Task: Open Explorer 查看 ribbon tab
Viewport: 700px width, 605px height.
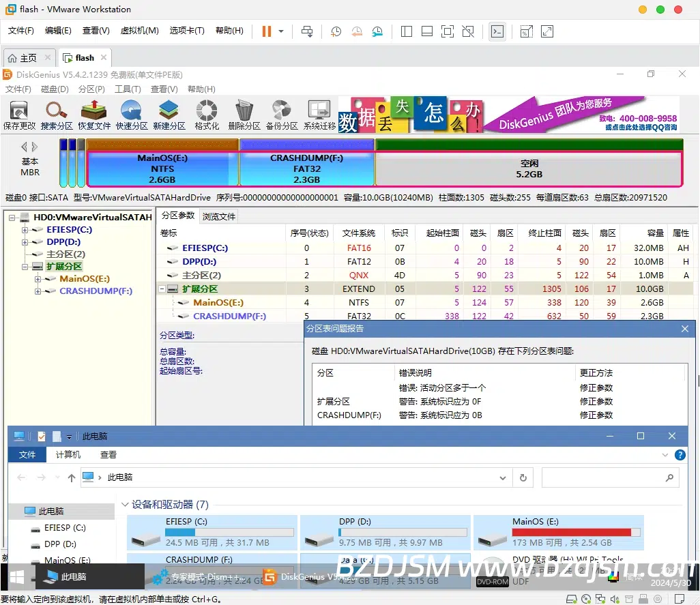Action: tap(108, 455)
